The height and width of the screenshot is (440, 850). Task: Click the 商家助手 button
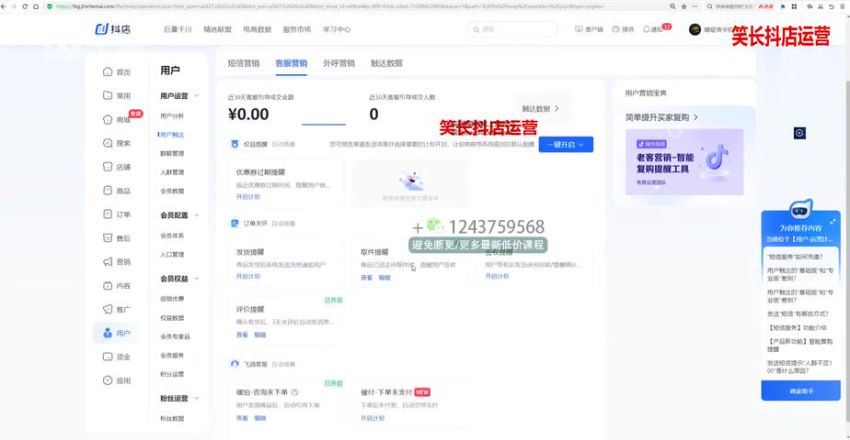[801, 391]
